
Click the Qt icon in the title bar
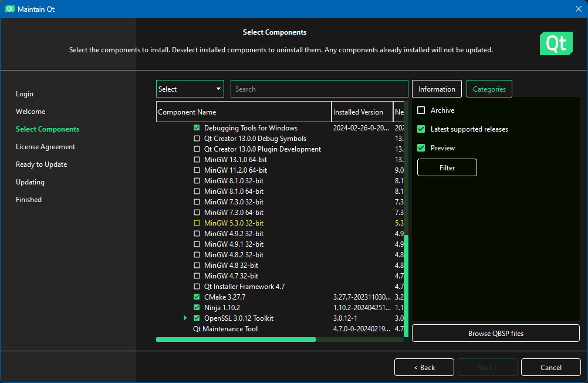pos(10,9)
